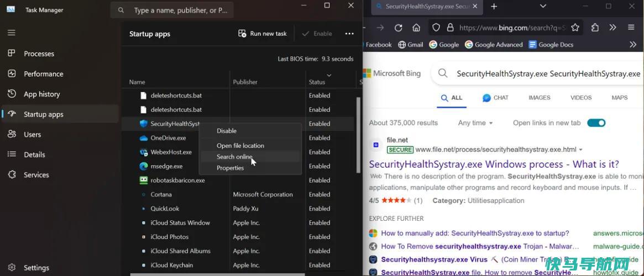Image resolution: width=644 pixels, height=276 pixels.
Task: Click the Startup apps list vertical scrollbar
Action: click(358, 135)
